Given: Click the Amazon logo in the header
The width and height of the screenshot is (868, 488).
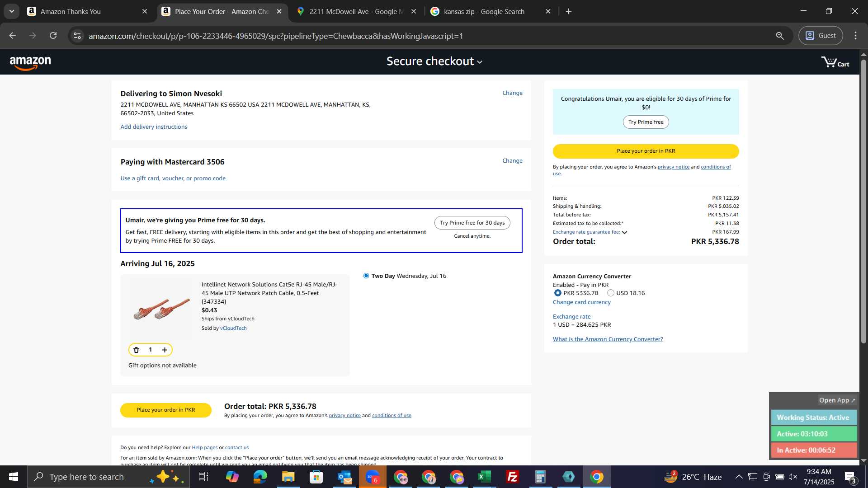Looking at the screenshot, I should (30, 63).
